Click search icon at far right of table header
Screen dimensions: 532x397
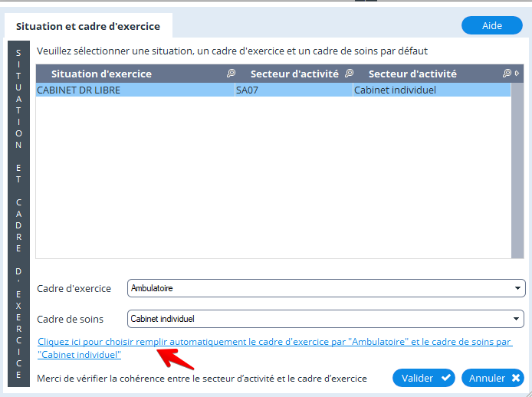[507, 74]
